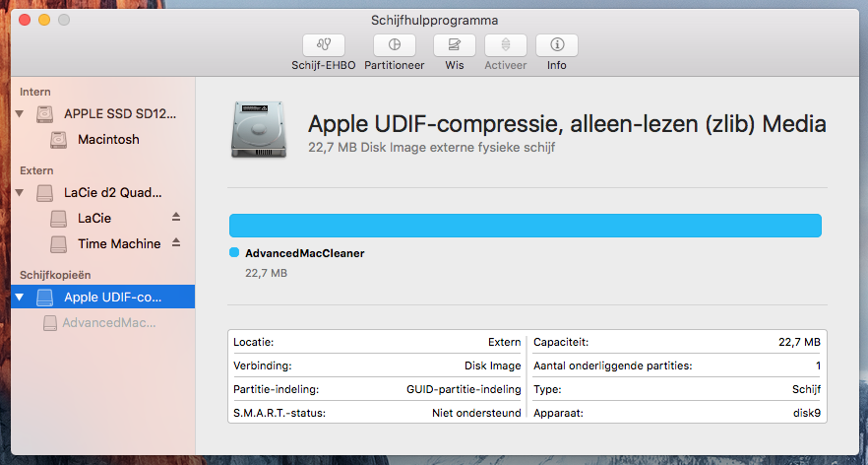Select APPLE SSD SD12... in sidebar
The image size is (868, 465).
click(x=103, y=114)
